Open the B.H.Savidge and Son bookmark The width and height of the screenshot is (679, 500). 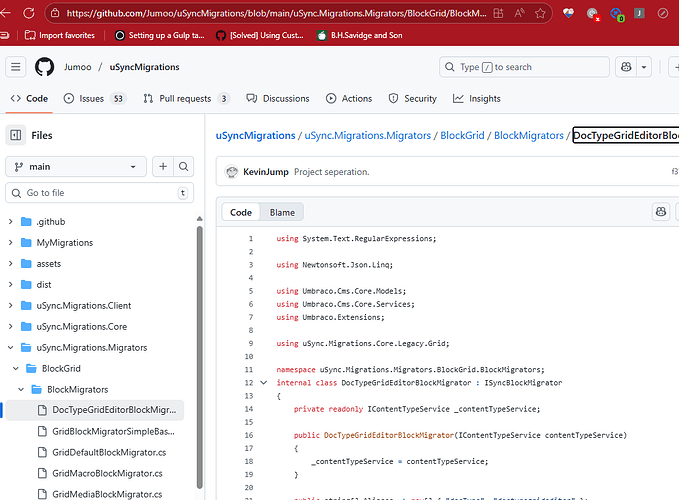(360, 35)
